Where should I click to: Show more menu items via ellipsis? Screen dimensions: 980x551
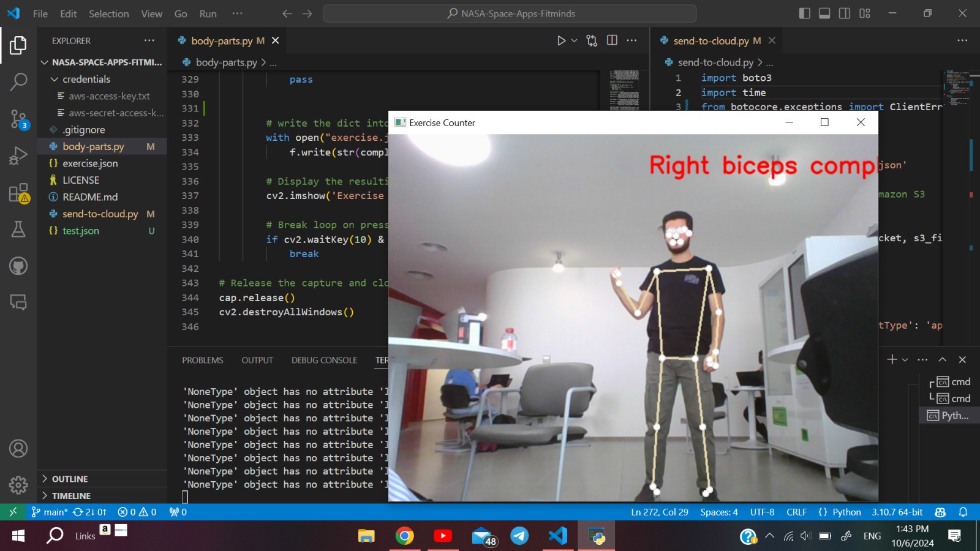238,13
